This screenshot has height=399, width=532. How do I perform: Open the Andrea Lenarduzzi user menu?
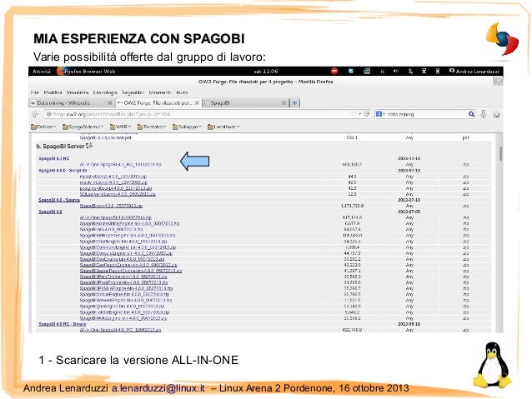[474, 71]
